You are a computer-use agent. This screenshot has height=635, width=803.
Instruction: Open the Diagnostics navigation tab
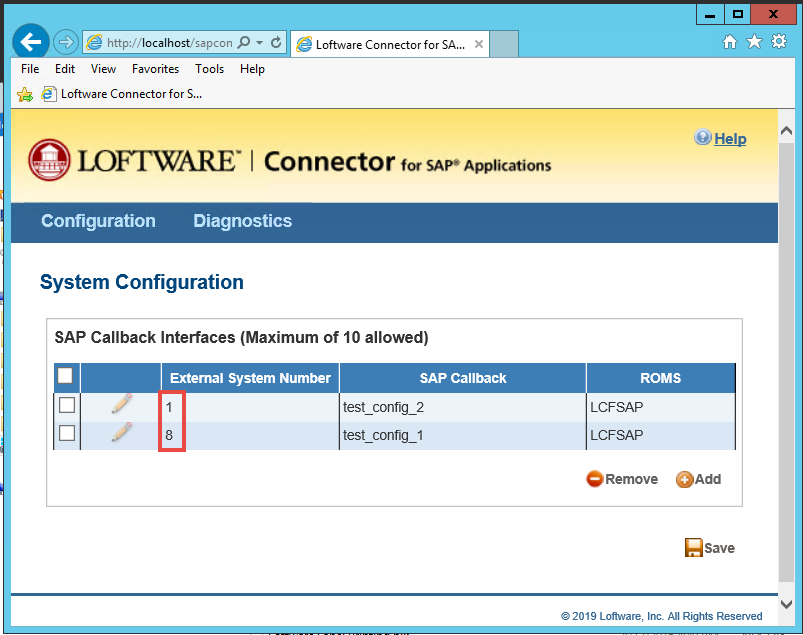tap(242, 221)
